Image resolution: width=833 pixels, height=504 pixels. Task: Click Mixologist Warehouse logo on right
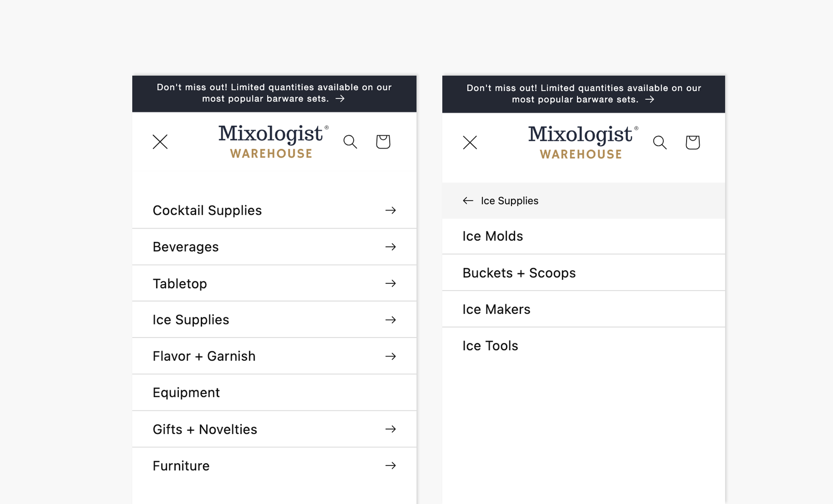tap(583, 142)
